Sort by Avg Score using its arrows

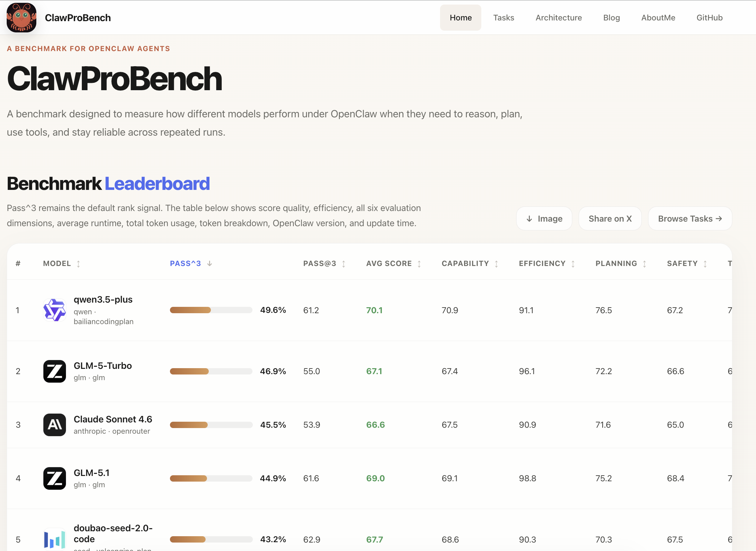click(419, 264)
